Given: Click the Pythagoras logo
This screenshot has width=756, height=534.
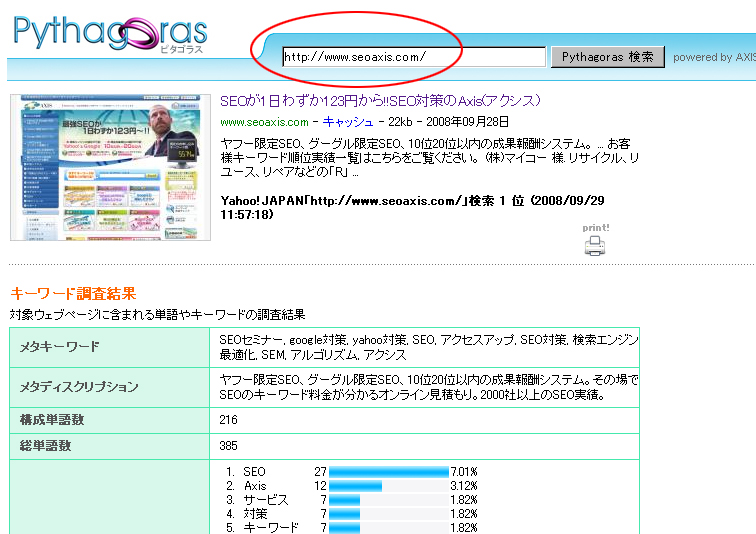Looking at the screenshot, I should (x=110, y=37).
